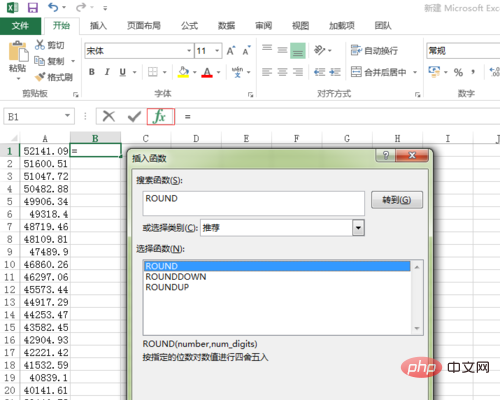This screenshot has height=400, width=500.
Task: Open the Font group dialog launcher
Action: coord(251,95)
